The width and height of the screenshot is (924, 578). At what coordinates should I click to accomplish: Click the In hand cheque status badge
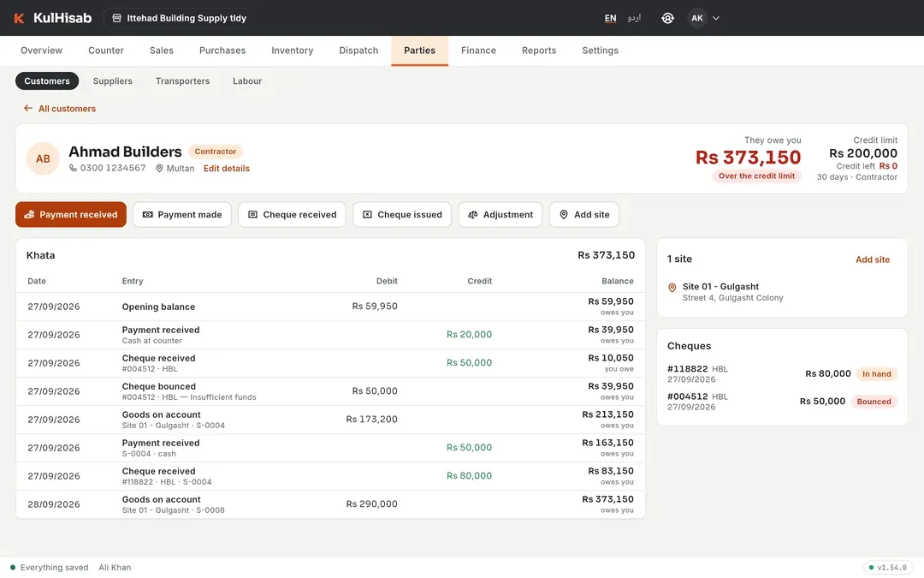(877, 374)
